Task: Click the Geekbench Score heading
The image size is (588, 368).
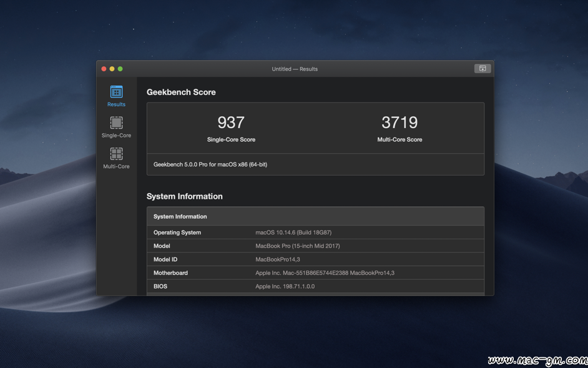Action: pyautogui.click(x=181, y=92)
